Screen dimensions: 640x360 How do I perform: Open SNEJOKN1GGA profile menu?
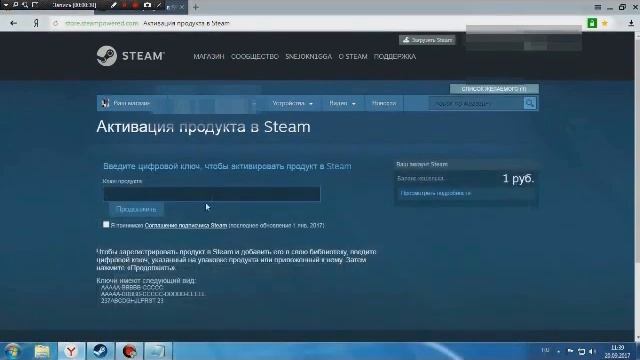(x=309, y=56)
